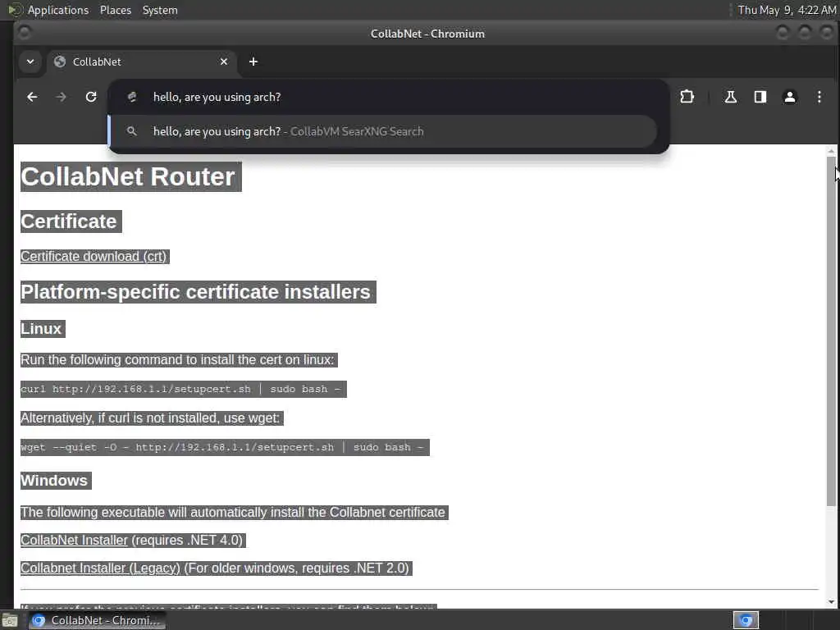Close the CollabNet tab
840x630 pixels.
[224, 62]
